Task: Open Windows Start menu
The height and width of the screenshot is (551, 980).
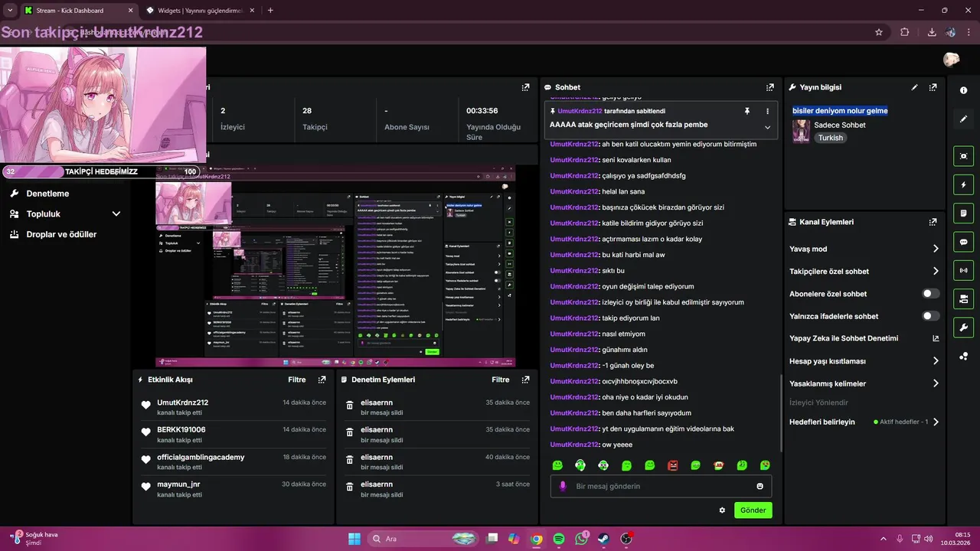Action: tap(354, 539)
